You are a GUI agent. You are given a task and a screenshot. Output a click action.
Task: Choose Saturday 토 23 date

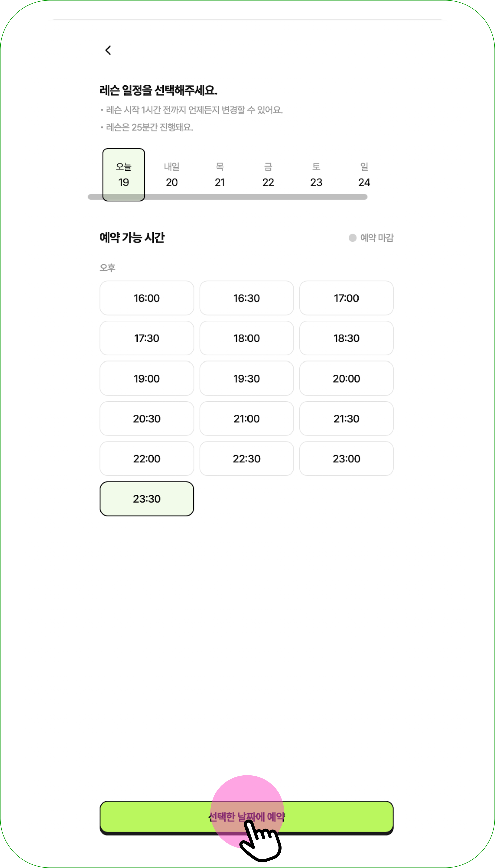[x=316, y=175]
